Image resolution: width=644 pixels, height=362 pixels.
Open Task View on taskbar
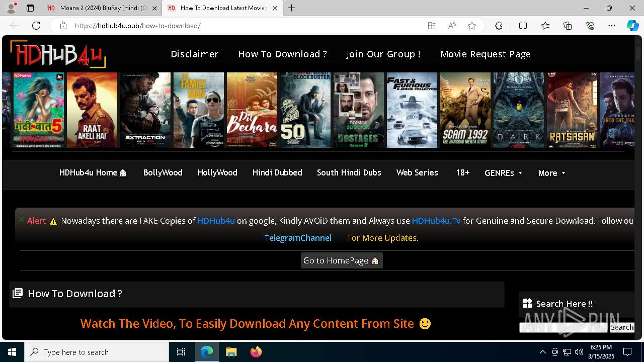pos(181,352)
